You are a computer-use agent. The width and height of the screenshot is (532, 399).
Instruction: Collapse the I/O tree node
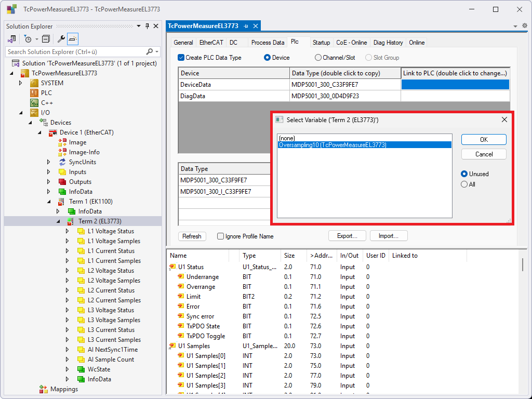(x=21, y=113)
